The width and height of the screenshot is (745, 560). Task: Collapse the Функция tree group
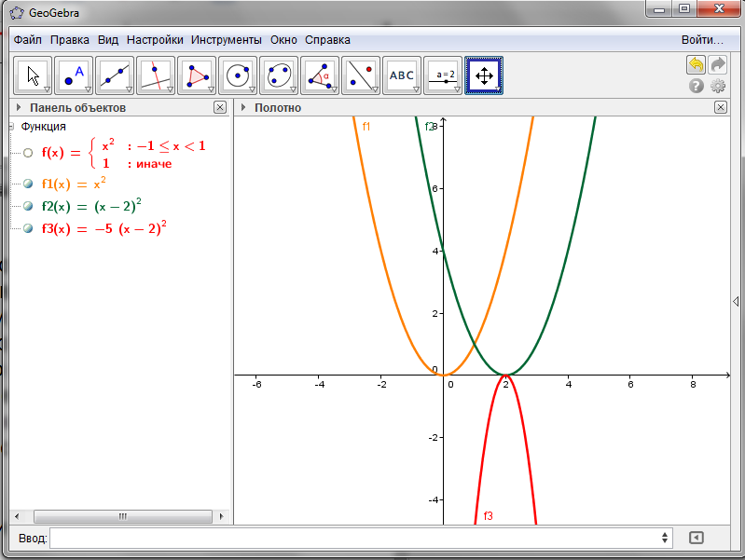pos(11,127)
